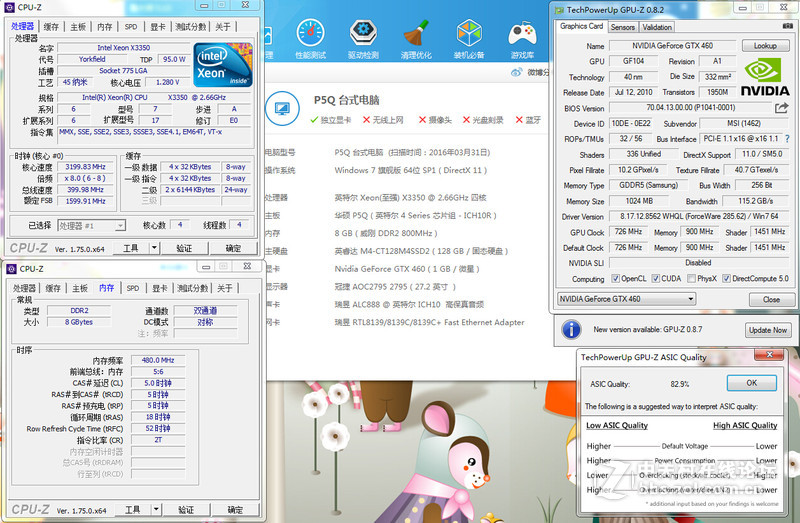Click 验证 button in lower CPU-Z window

(186, 509)
